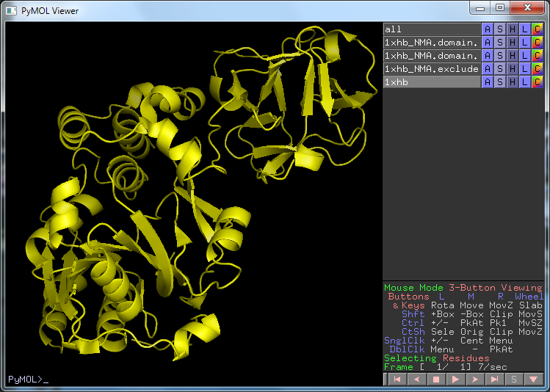
Task: Rewind to the first frame
Action: [397, 380]
